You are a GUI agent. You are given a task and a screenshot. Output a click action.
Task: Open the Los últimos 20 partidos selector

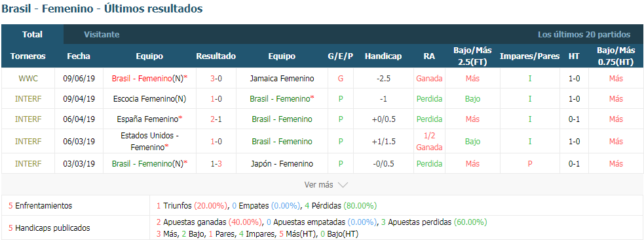tap(584, 35)
